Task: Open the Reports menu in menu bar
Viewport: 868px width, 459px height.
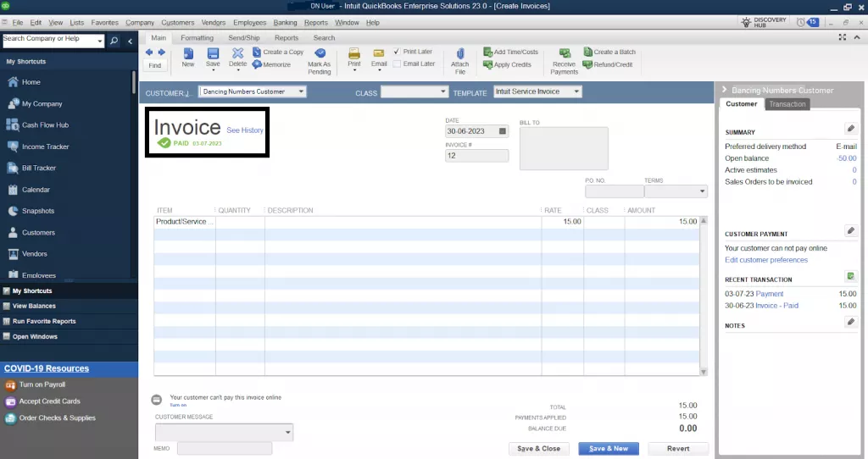Action: pos(315,23)
